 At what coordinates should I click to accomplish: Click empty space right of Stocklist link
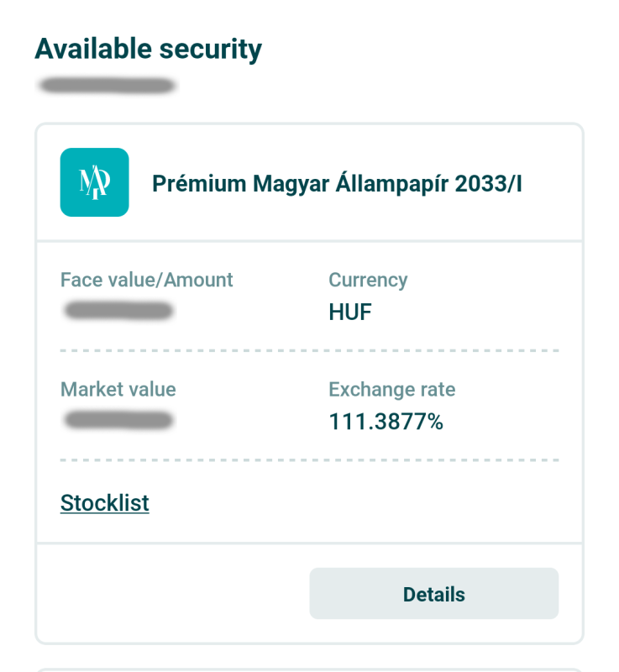(x=353, y=503)
